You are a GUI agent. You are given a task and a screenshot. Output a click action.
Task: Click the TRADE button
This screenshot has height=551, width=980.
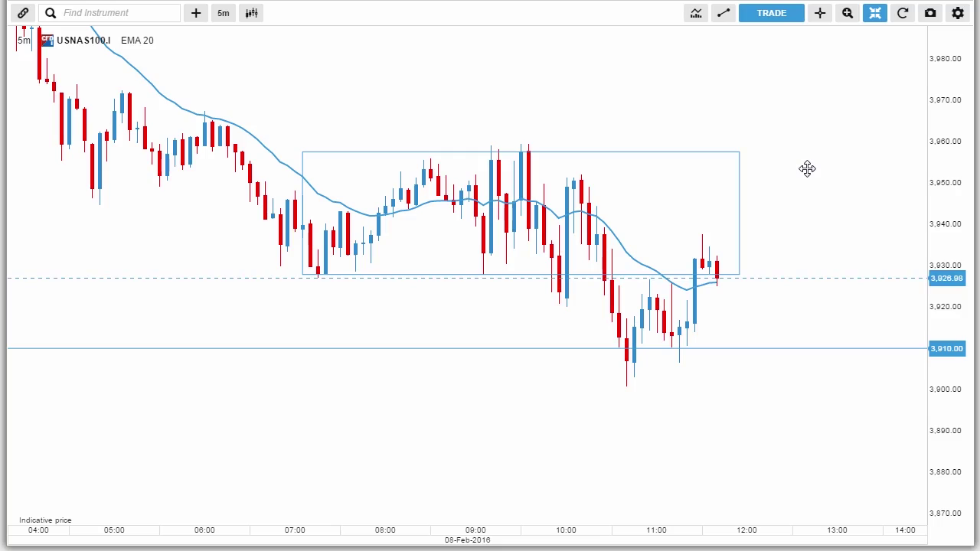pos(772,13)
